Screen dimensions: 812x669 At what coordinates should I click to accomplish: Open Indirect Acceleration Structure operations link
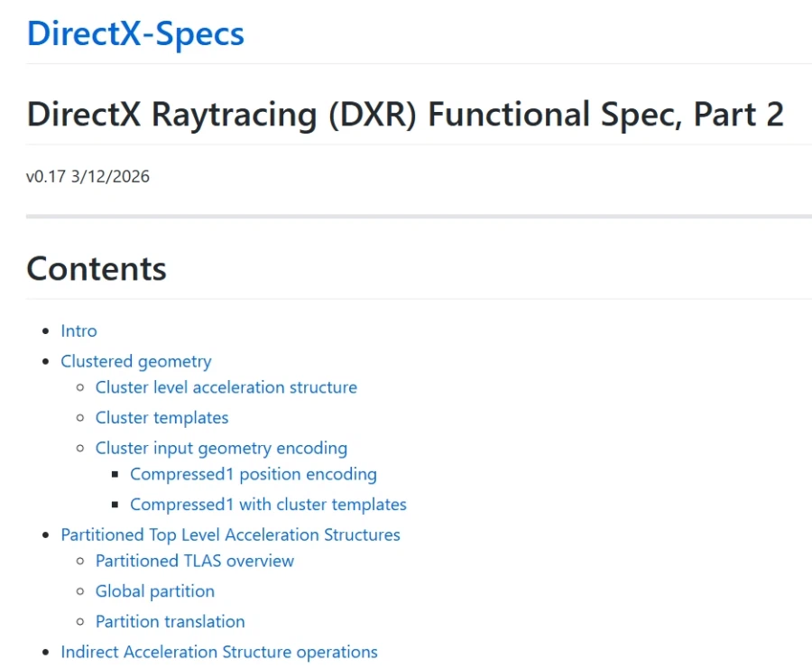pos(218,652)
